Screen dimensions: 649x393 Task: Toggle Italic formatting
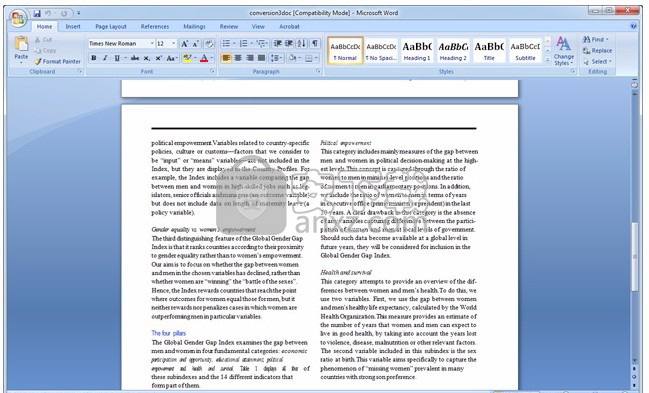tap(105, 58)
